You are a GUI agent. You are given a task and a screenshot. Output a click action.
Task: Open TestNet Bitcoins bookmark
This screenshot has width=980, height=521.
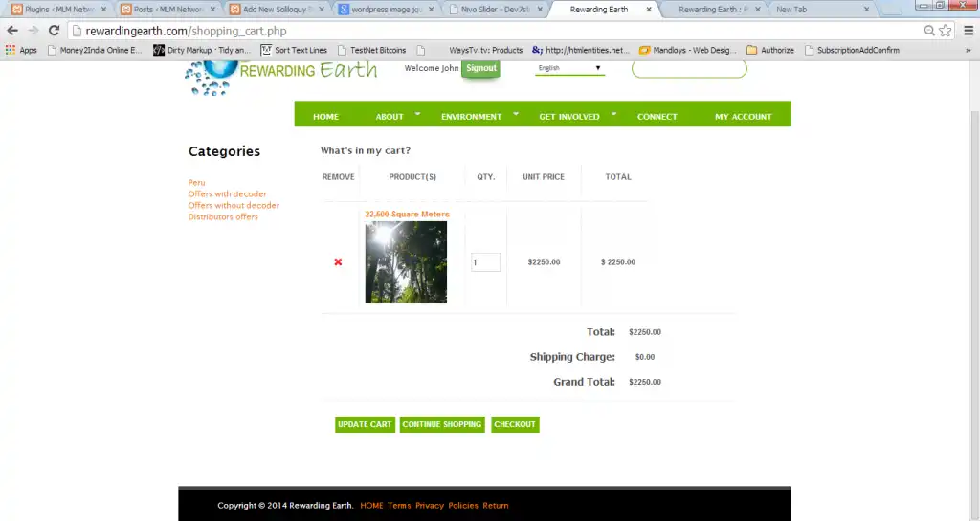tap(372, 50)
